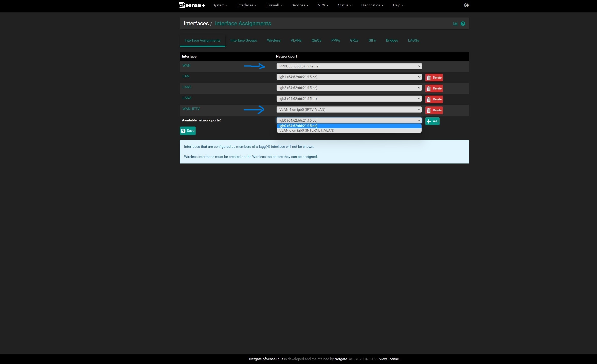Open the status graph icon in header
This screenshot has height=364, width=597.
[455, 24]
